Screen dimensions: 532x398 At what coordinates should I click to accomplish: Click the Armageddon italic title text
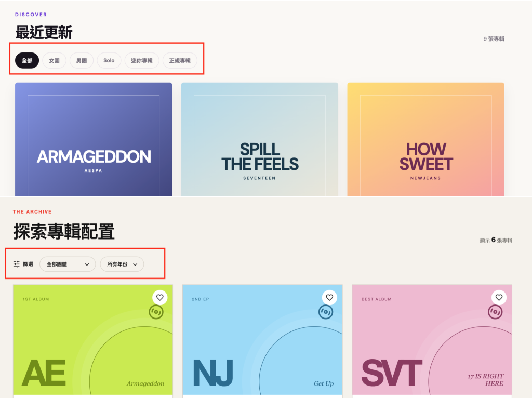145,383
